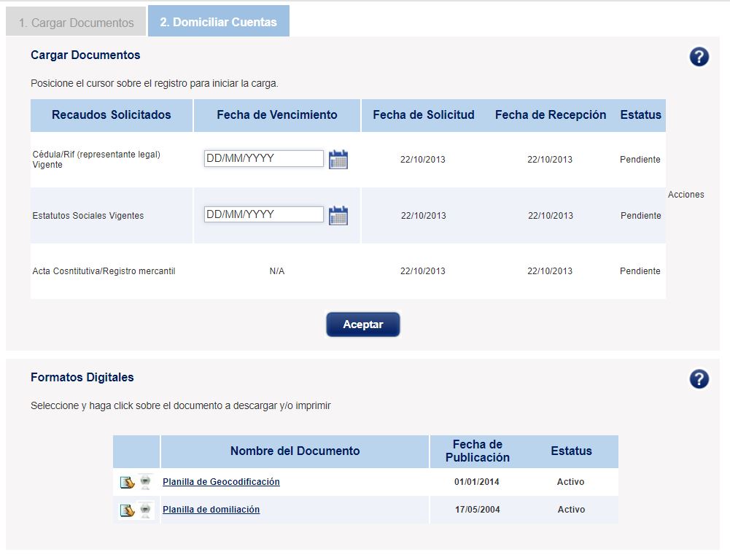Focus the Cédula/Rif expiration date field
The width and height of the screenshot is (730, 560).
point(263,158)
